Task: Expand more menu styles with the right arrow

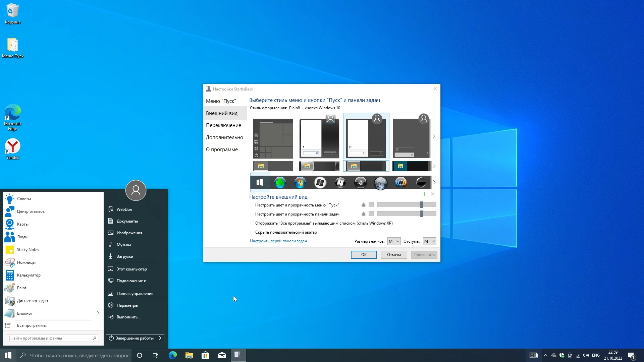Action: point(434,136)
